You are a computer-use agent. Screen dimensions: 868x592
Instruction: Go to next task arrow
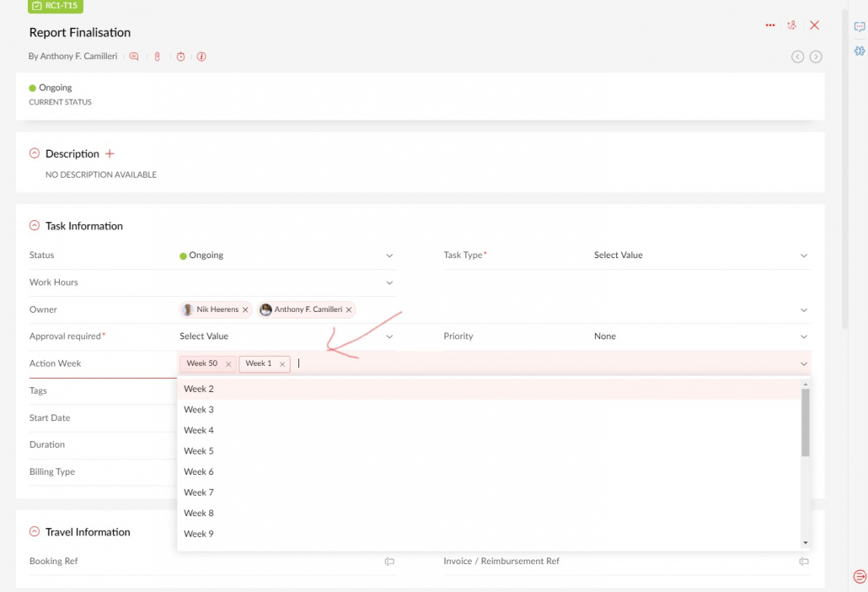tap(816, 57)
